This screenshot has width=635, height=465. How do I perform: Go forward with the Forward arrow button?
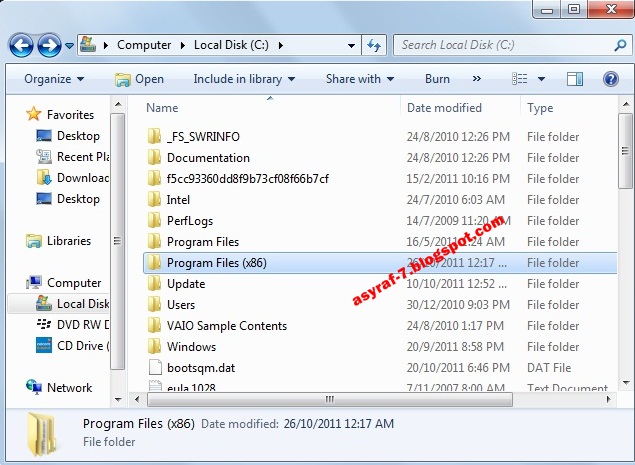tap(49, 45)
